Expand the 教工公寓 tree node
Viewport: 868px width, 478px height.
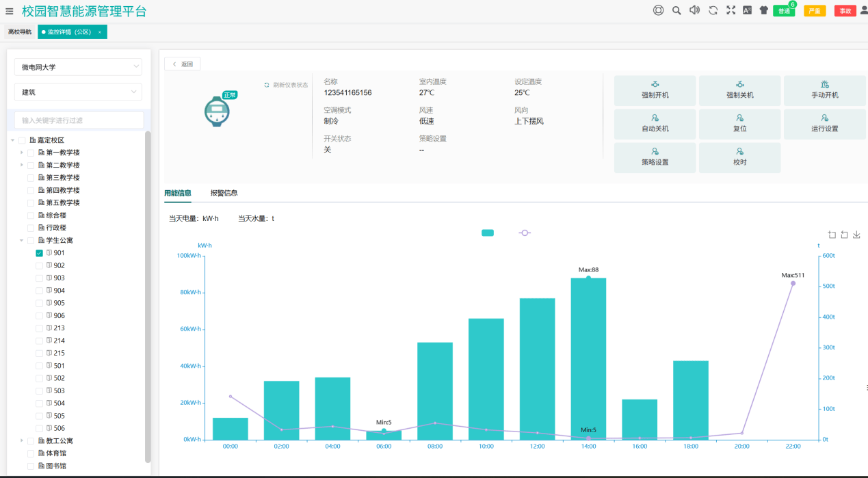point(22,441)
